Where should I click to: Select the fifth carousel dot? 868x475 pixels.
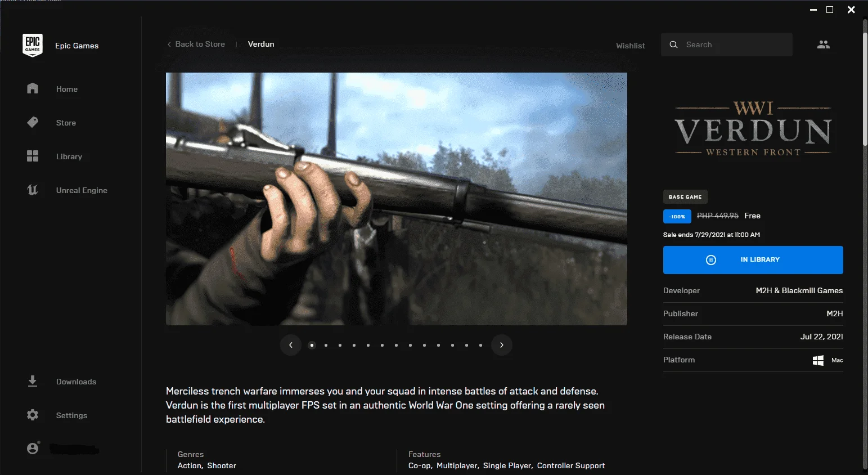pyautogui.click(x=368, y=345)
